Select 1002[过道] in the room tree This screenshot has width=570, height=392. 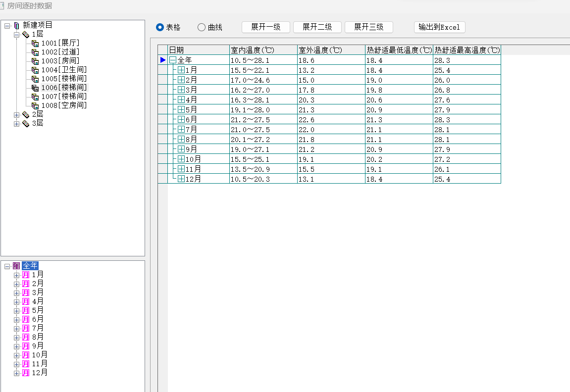(x=60, y=52)
